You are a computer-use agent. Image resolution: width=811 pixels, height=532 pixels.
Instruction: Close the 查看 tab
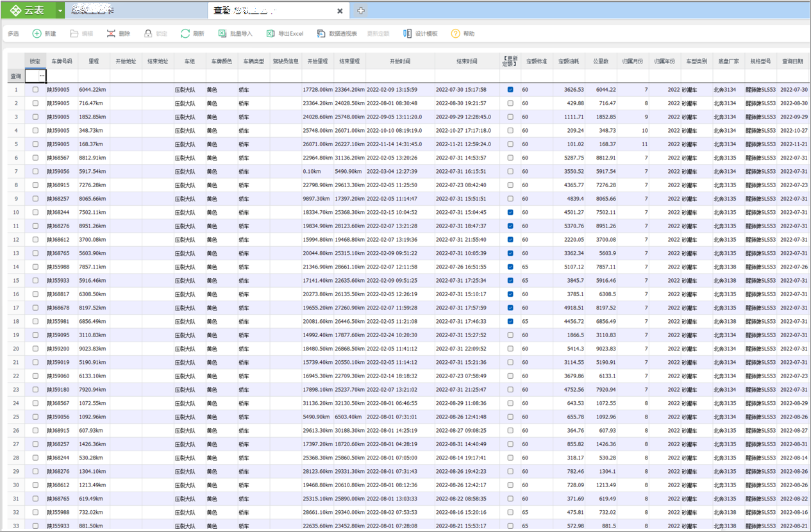point(340,11)
